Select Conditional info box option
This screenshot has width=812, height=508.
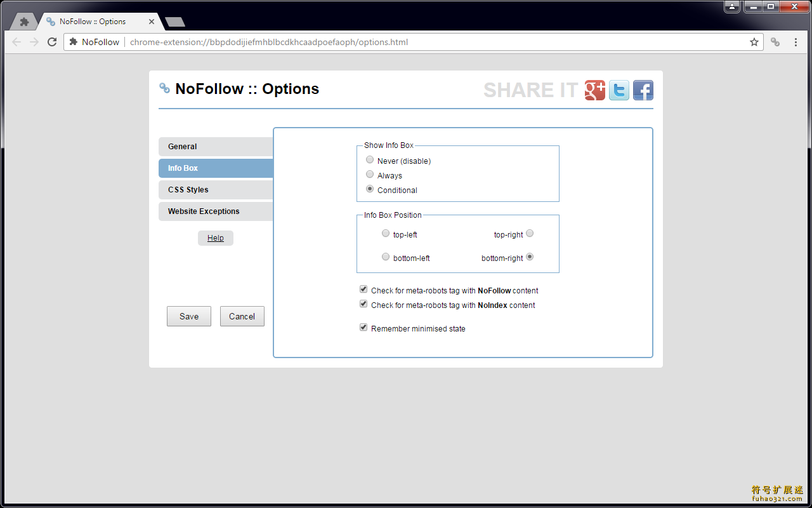point(370,189)
